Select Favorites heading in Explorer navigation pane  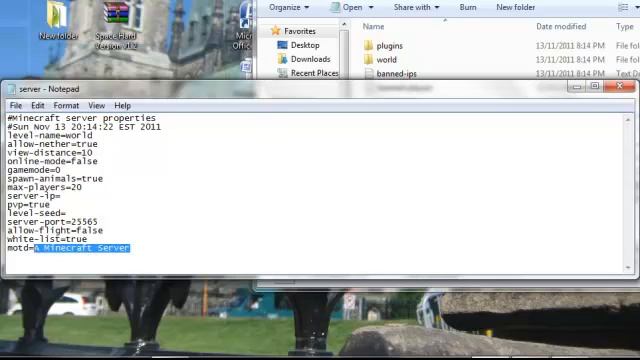[x=300, y=31]
